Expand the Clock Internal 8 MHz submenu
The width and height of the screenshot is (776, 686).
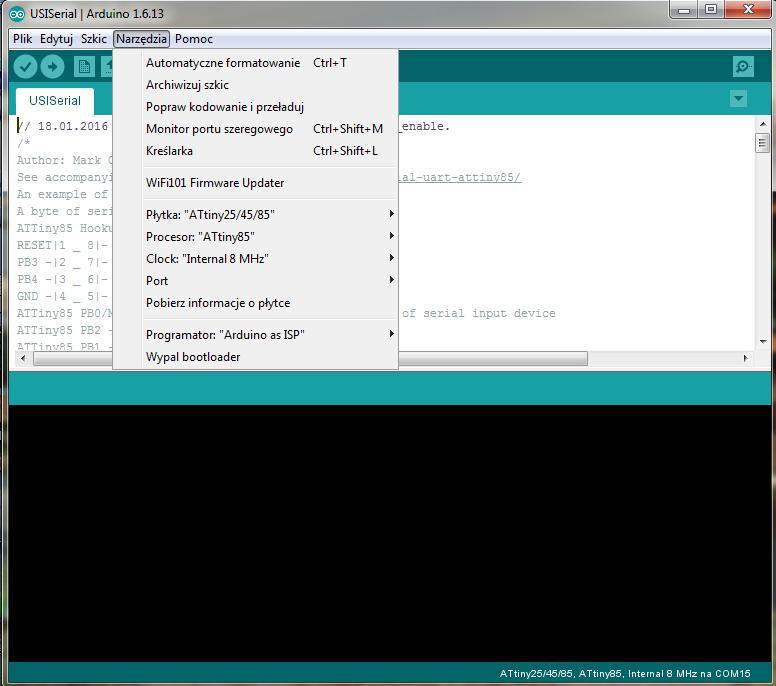(x=255, y=258)
